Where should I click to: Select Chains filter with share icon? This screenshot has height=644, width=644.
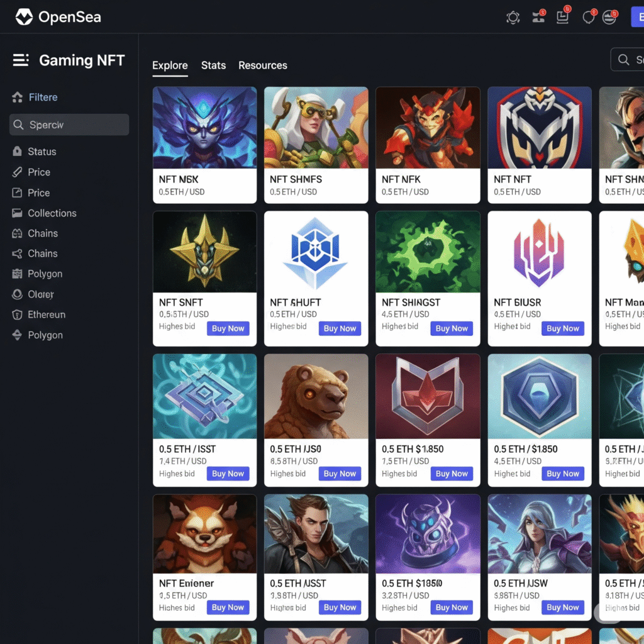click(35, 253)
